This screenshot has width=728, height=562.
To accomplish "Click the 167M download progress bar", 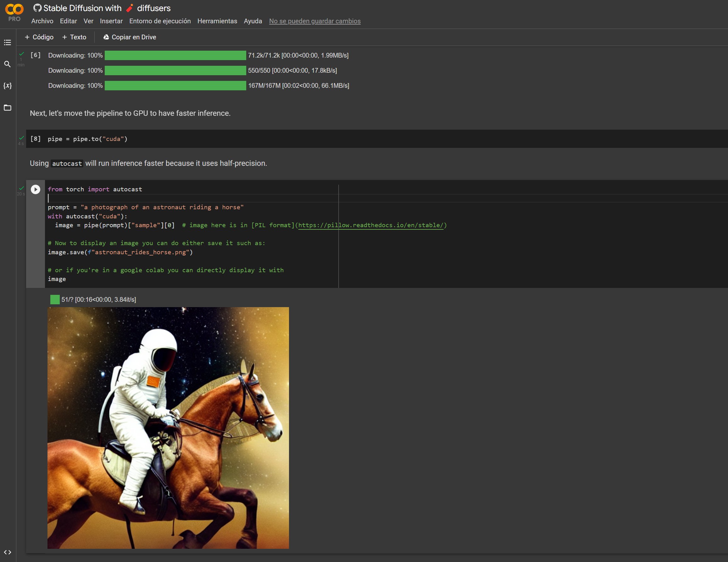I will pyautogui.click(x=175, y=86).
